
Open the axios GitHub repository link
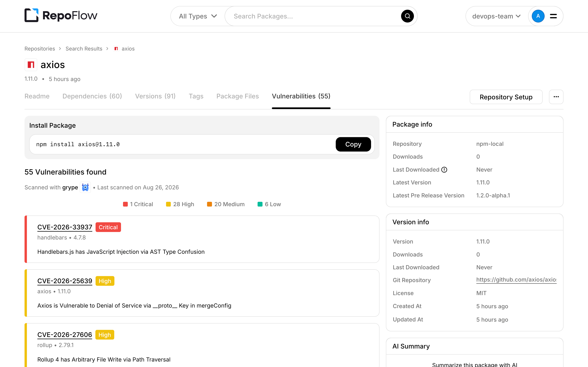[x=516, y=280]
